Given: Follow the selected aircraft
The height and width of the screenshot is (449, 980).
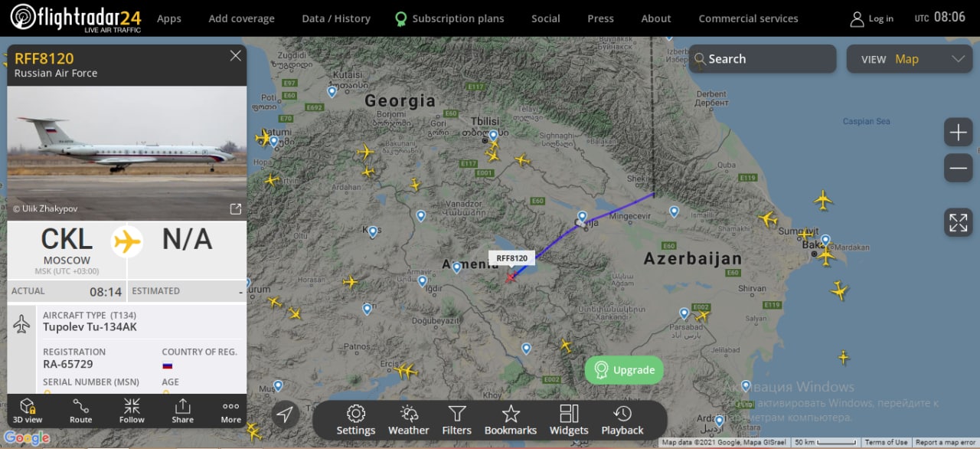Looking at the screenshot, I should point(132,411).
